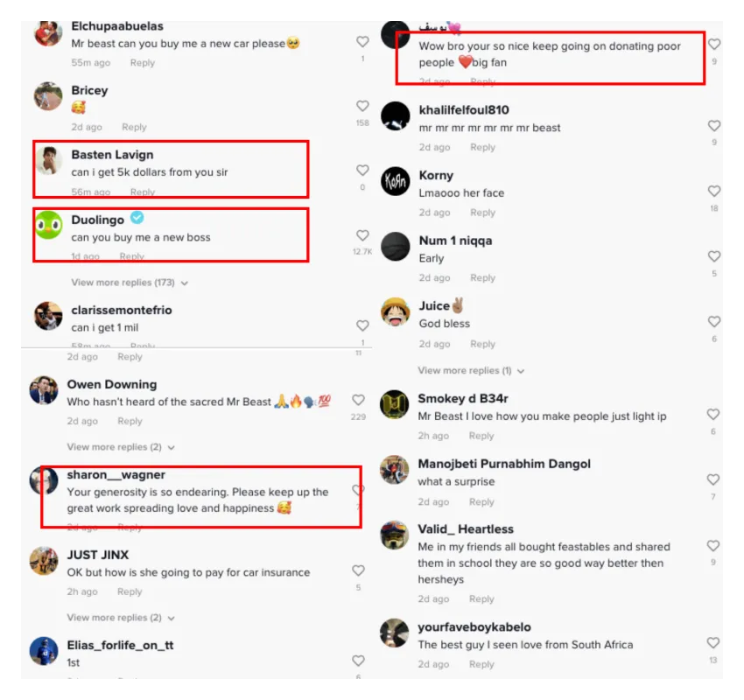Like Duolingo's comment with heart icon
The height and width of the screenshot is (700, 744).
coord(362,235)
